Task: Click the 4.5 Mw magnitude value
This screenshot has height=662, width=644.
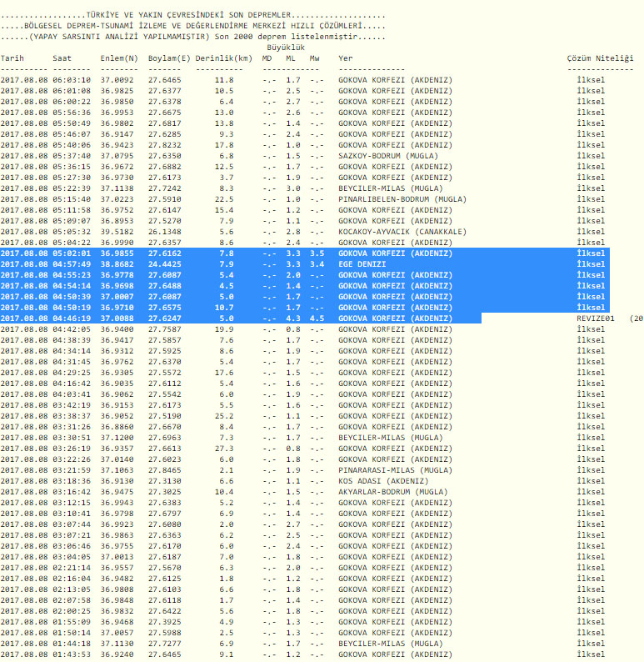Action: point(316,318)
